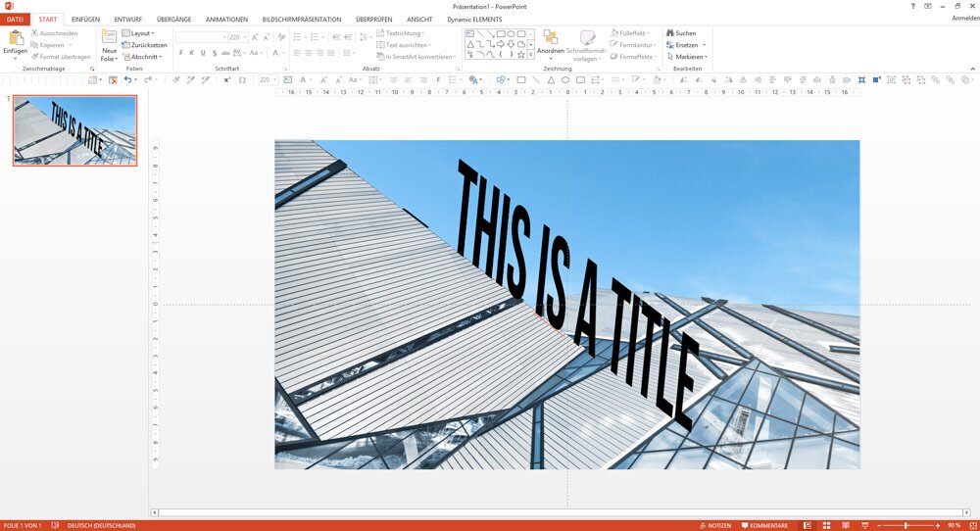Click Anmelden to sign in

964,19
